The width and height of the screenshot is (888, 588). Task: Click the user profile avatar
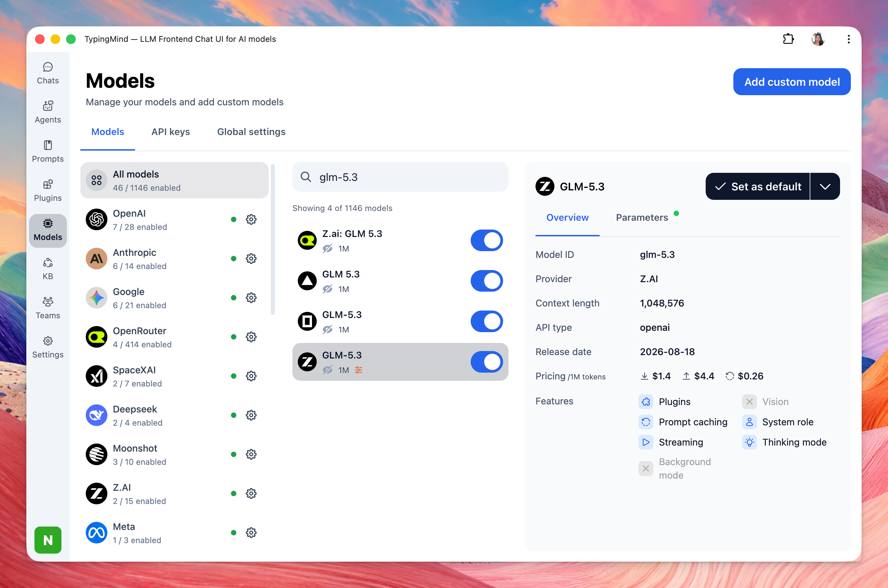818,39
